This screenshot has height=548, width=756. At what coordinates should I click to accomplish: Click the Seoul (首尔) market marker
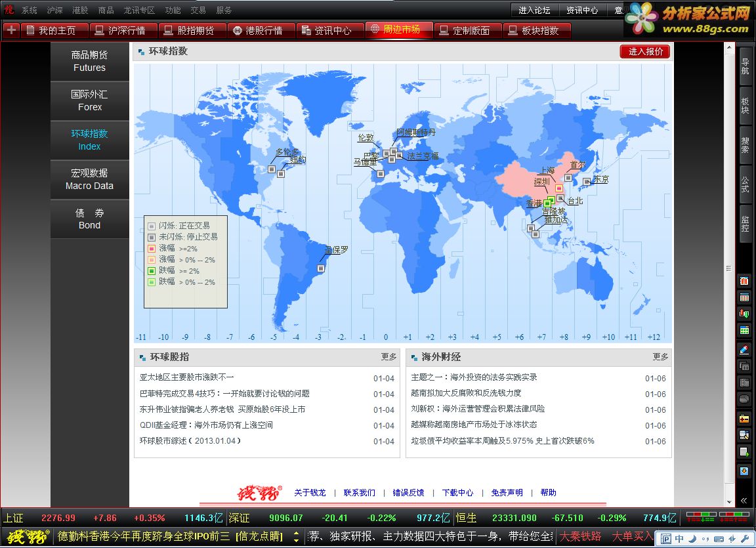(x=568, y=178)
